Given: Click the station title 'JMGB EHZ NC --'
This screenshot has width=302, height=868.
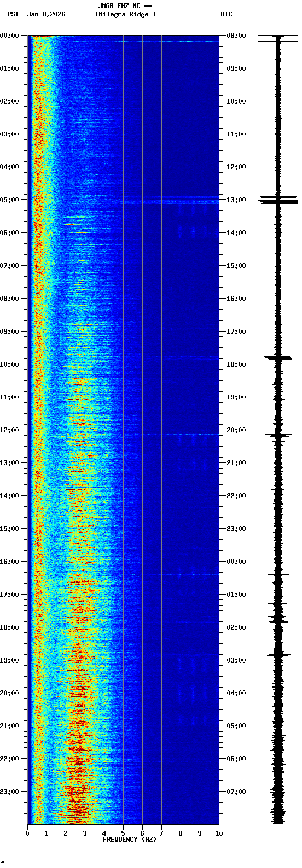Looking at the screenshot, I should click(x=125, y=6).
